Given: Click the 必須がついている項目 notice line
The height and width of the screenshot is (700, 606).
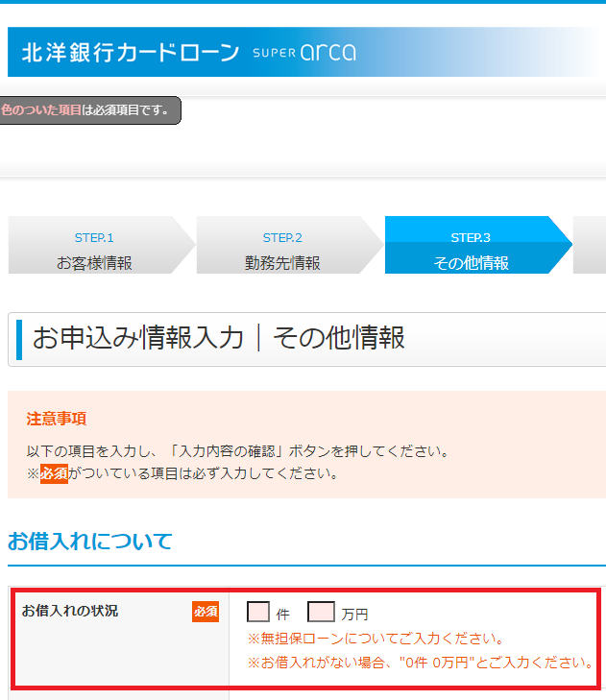Looking at the screenshot, I should tap(182, 473).
